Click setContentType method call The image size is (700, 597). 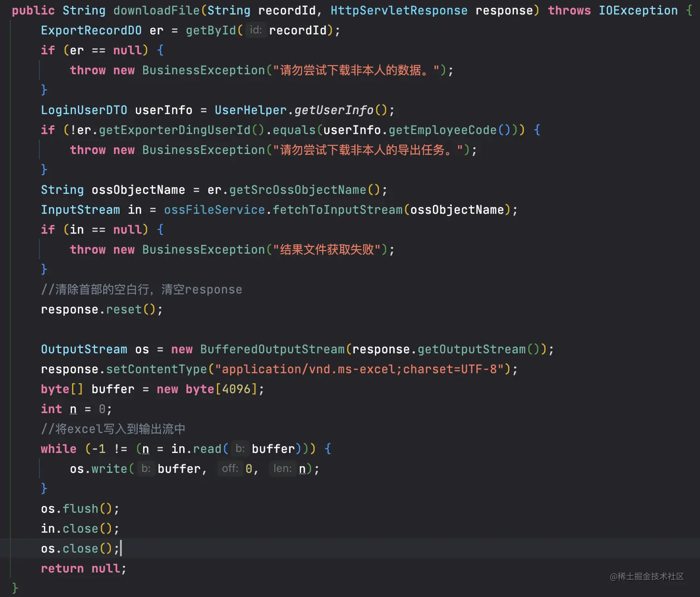[x=156, y=369]
